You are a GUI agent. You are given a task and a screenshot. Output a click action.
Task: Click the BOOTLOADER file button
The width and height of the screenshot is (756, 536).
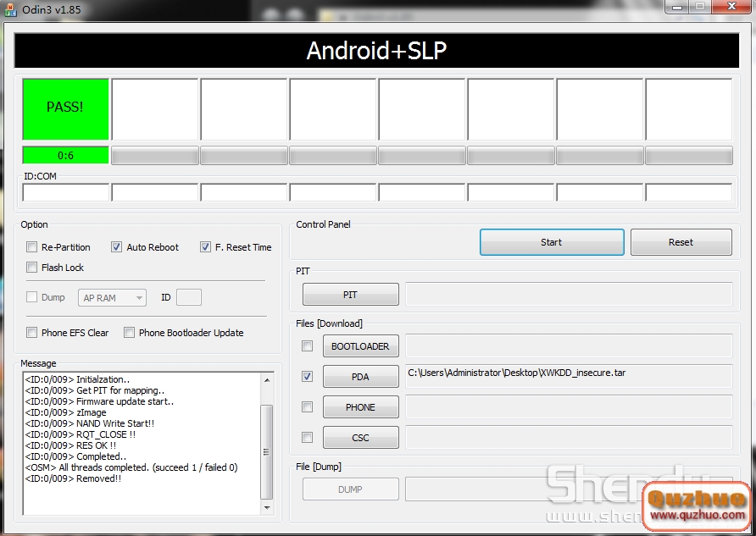pos(361,345)
